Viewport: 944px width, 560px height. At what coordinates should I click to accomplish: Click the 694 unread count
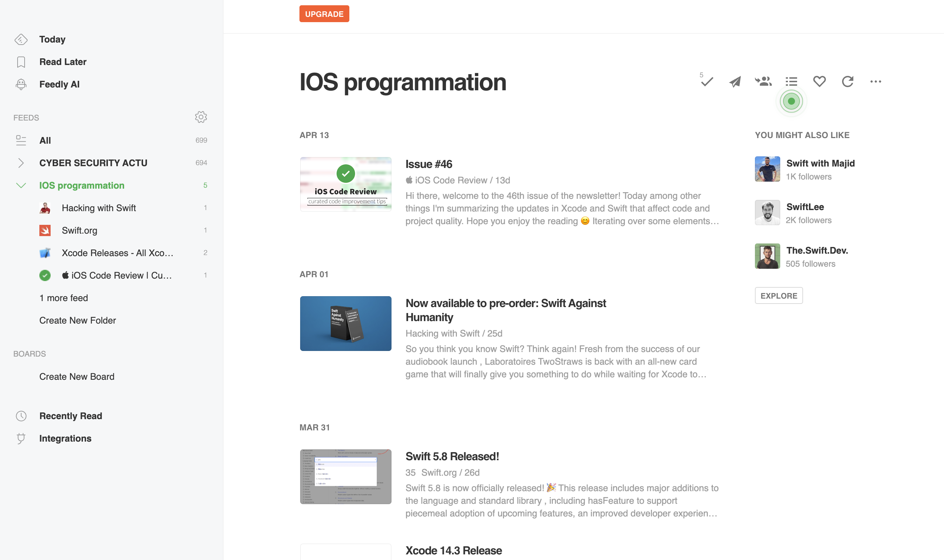[x=201, y=163]
